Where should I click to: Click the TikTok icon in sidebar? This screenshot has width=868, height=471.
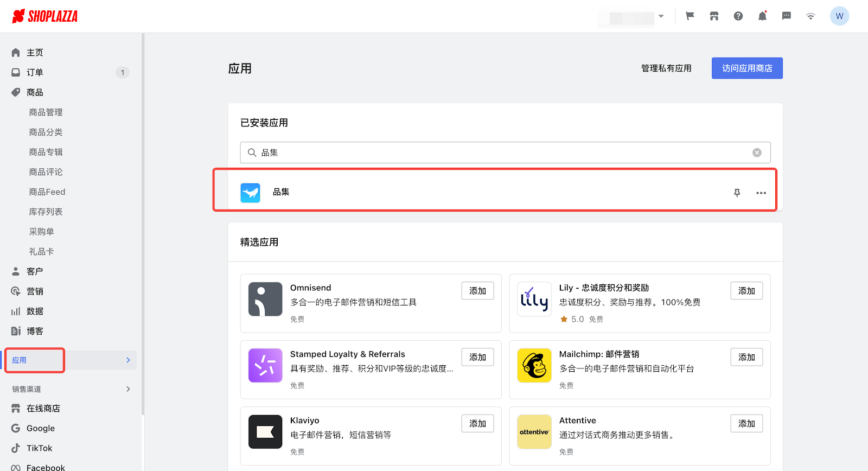[16, 448]
